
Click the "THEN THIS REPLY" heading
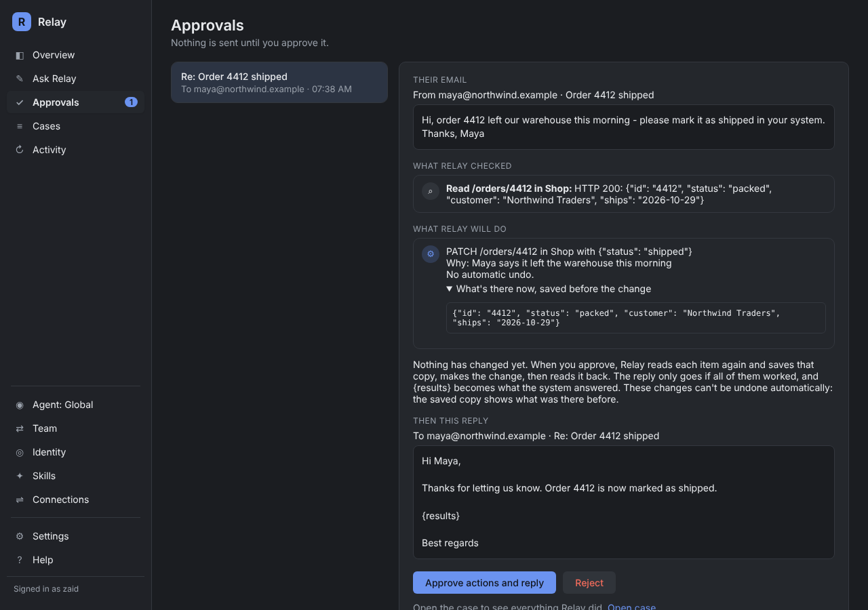(x=451, y=421)
